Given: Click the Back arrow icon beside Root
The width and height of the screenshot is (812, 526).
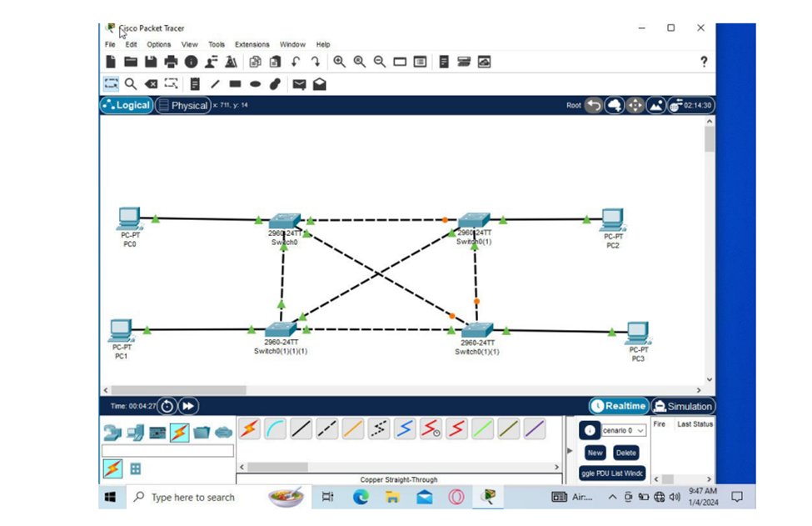Looking at the screenshot, I should 594,106.
